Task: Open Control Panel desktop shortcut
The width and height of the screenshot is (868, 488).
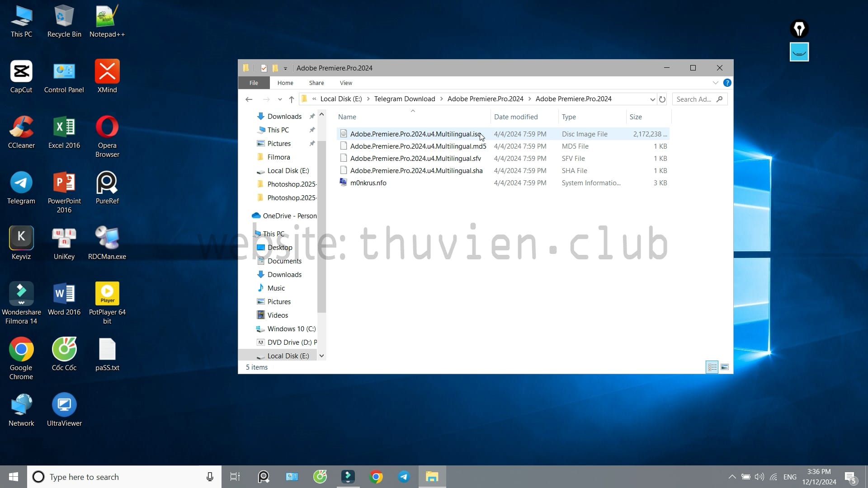Action: tap(64, 76)
